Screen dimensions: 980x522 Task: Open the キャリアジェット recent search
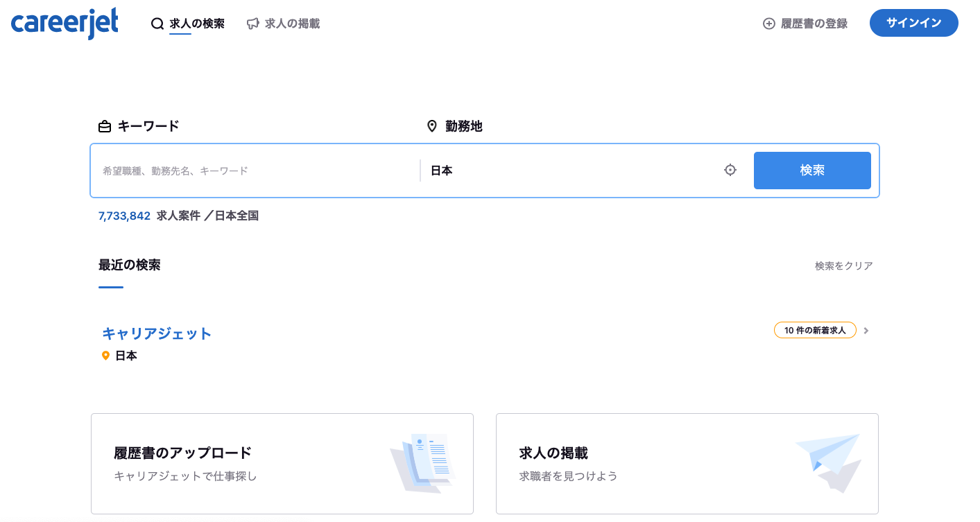tap(157, 333)
